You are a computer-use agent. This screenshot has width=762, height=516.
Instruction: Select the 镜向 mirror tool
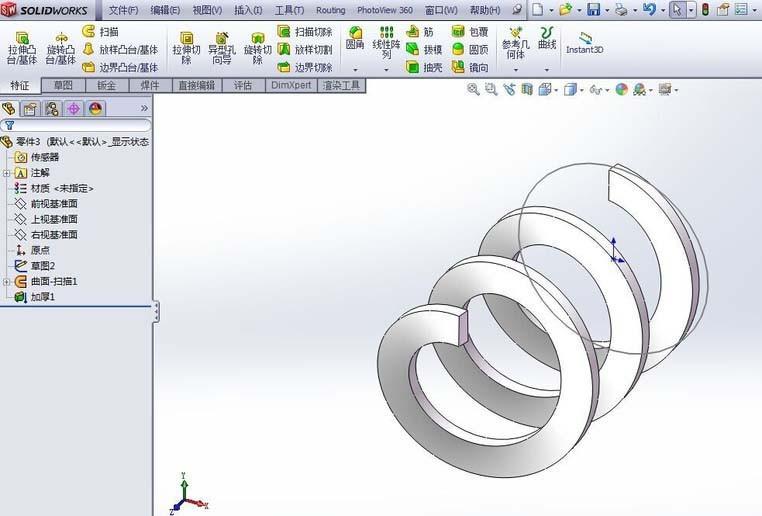tap(469, 67)
